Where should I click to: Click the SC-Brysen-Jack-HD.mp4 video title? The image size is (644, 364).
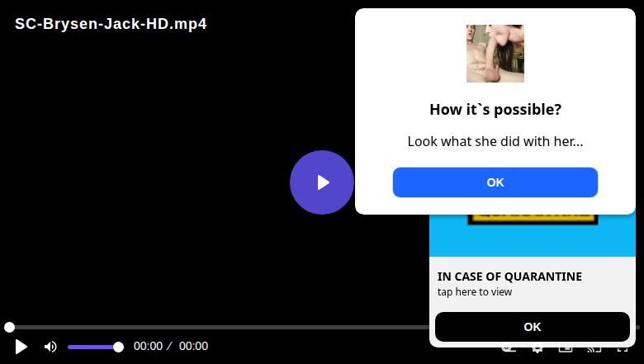tap(111, 24)
